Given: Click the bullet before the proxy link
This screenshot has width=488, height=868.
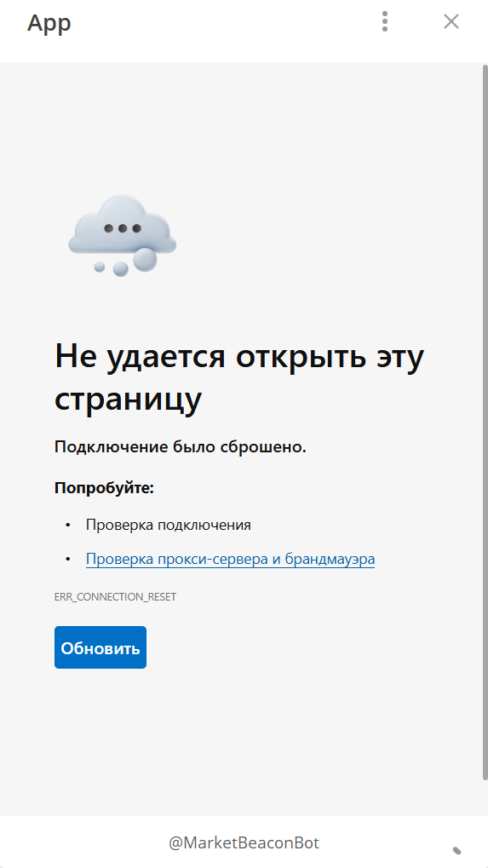Looking at the screenshot, I should 68,559.
